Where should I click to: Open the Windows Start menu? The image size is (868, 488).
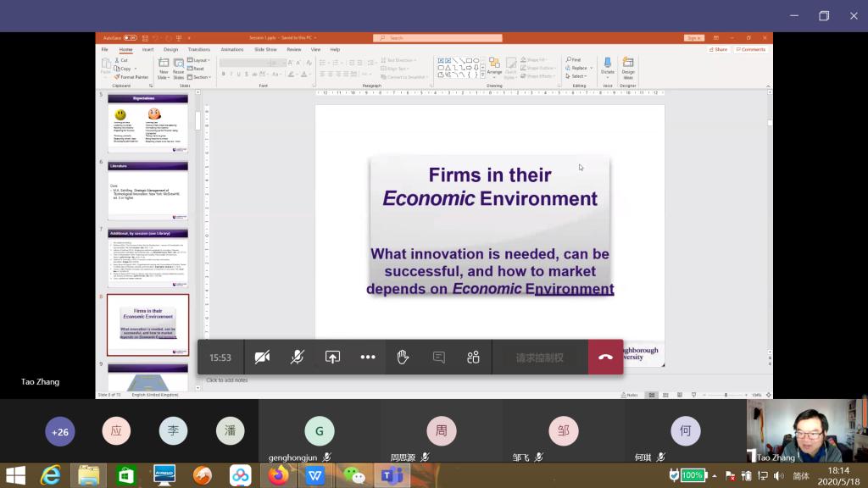point(14,475)
